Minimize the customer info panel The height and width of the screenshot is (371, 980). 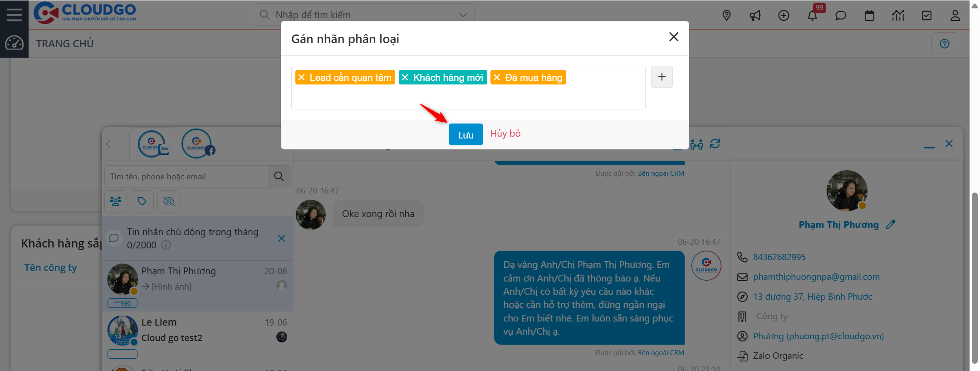point(929,147)
